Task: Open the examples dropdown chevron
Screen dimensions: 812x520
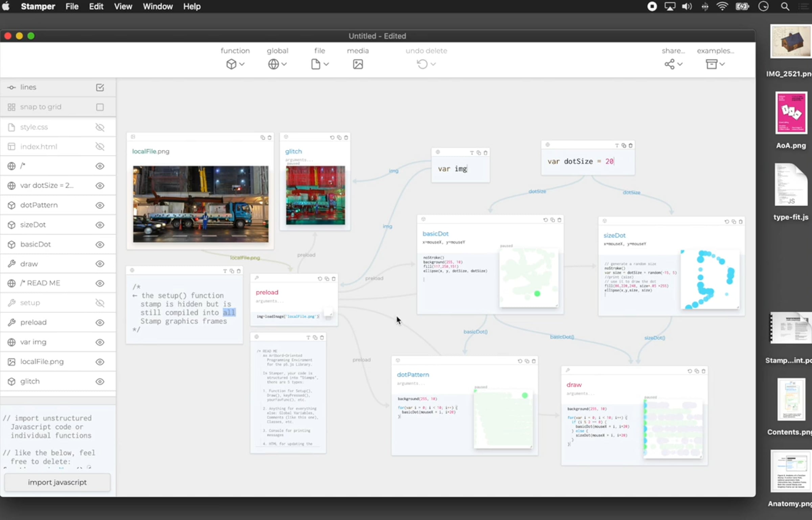Action: coord(722,64)
